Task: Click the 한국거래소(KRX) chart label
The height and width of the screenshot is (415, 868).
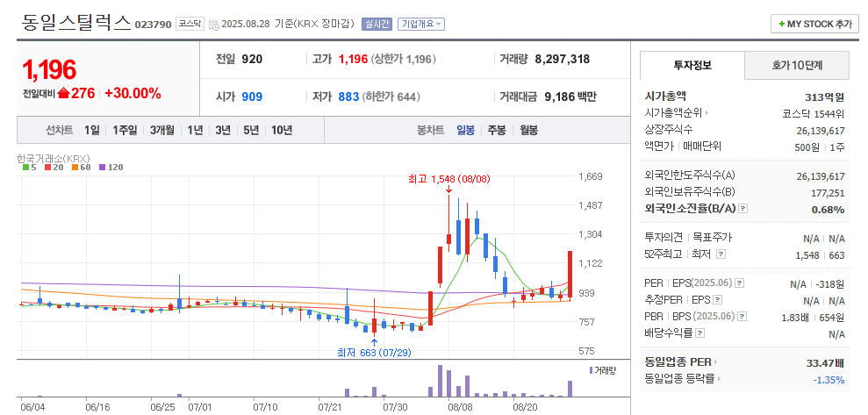Action: click(x=54, y=158)
